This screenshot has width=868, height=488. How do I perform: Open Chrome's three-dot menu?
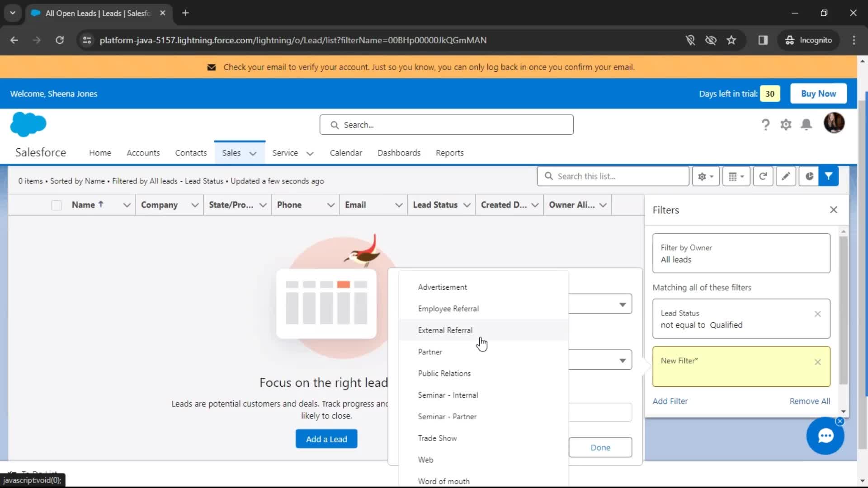tap(854, 40)
